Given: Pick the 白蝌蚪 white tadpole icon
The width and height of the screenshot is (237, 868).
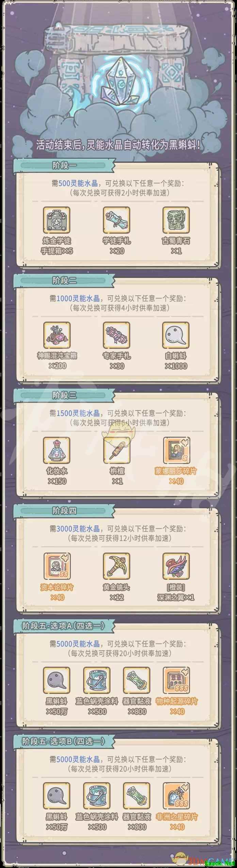Looking at the screenshot, I should coord(176,335).
